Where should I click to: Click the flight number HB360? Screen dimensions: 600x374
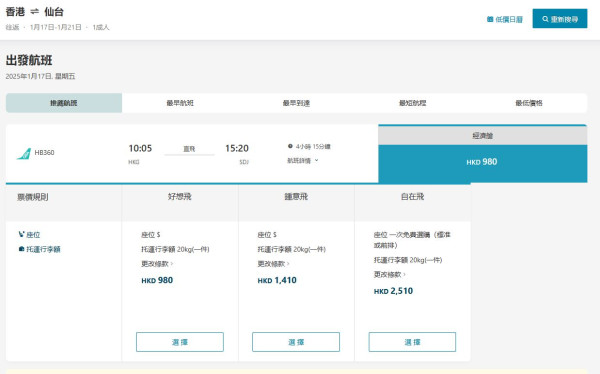click(44, 152)
